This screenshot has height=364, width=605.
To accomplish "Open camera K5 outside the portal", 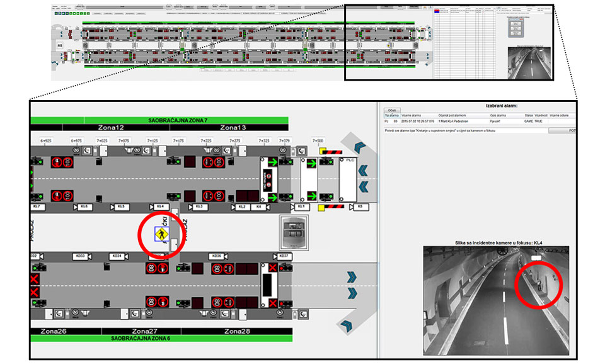I will [x=360, y=207].
